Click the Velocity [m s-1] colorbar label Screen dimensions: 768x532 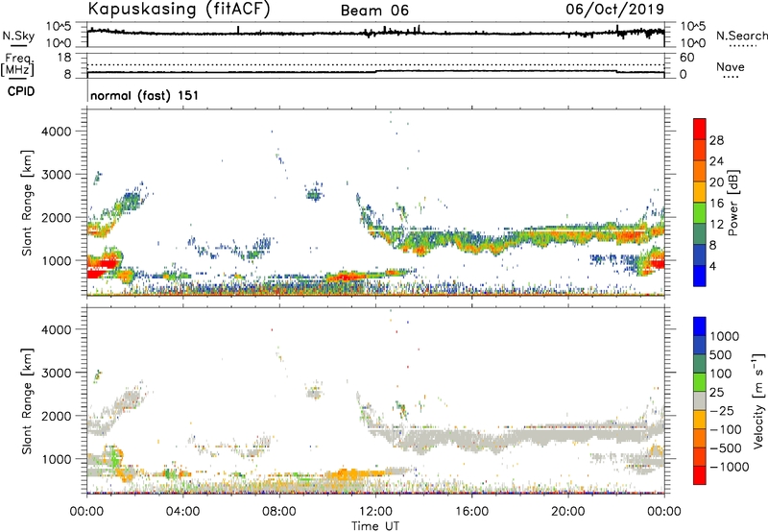pos(758,400)
